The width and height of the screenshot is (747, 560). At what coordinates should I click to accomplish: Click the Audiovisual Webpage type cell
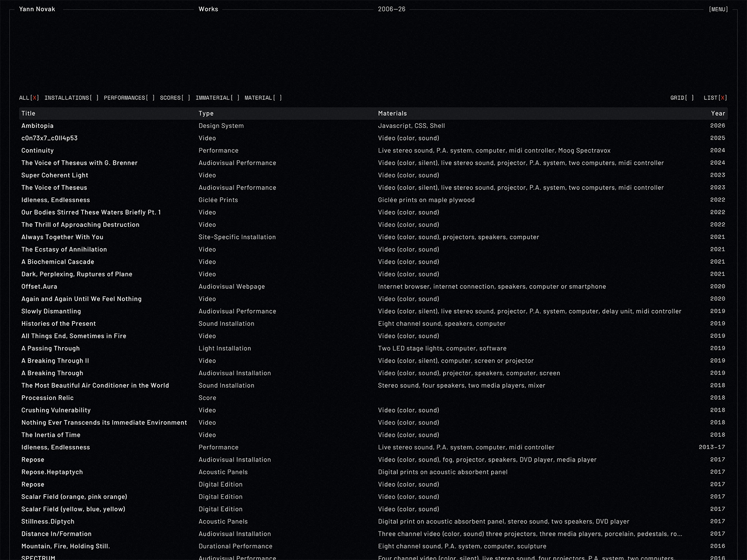[232, 287]
